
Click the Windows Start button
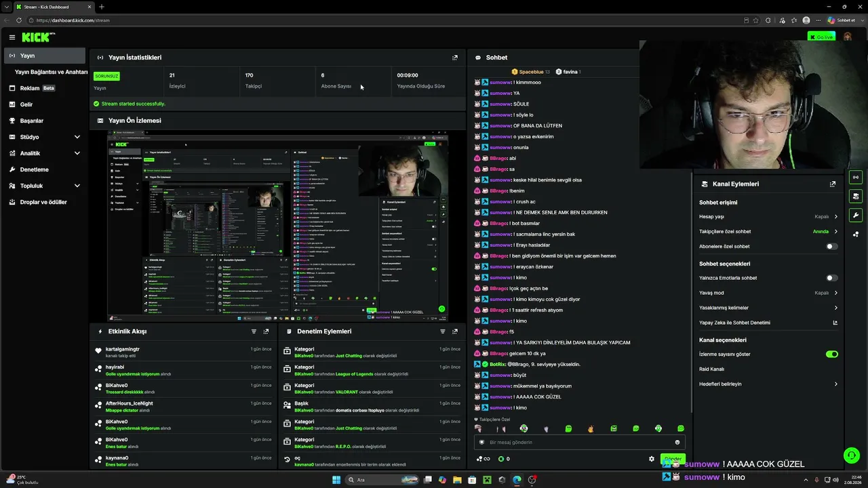336,480
